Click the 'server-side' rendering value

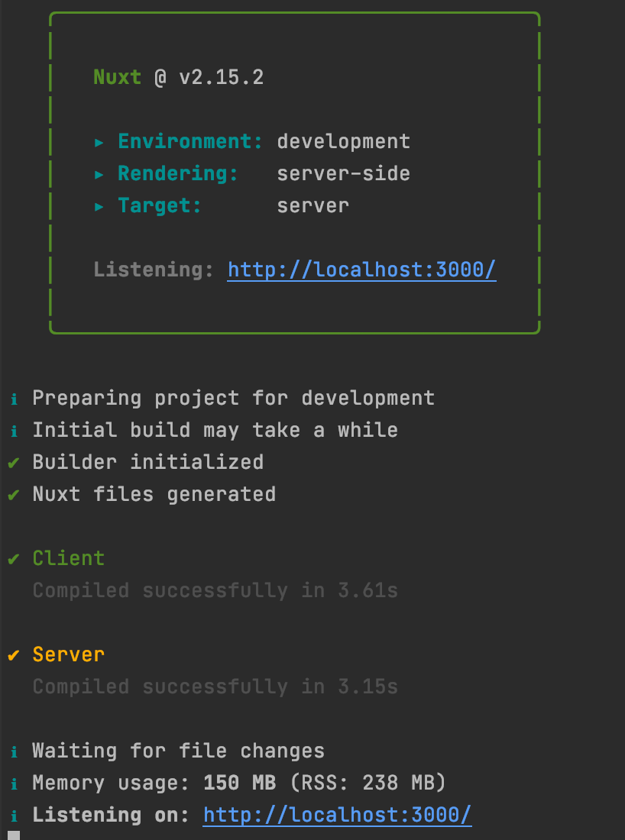click(x=344, y=173)
